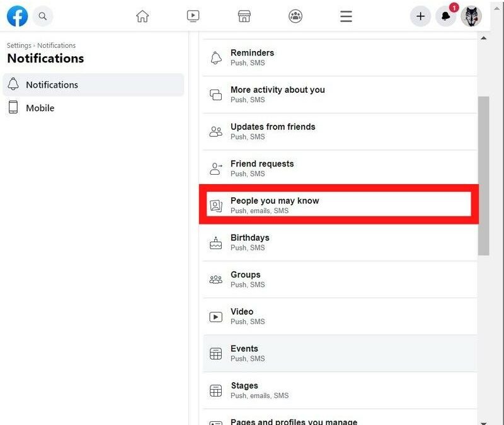Expand Friend requests settings
The height and width of the screenshot is (425, 504).
340,168
